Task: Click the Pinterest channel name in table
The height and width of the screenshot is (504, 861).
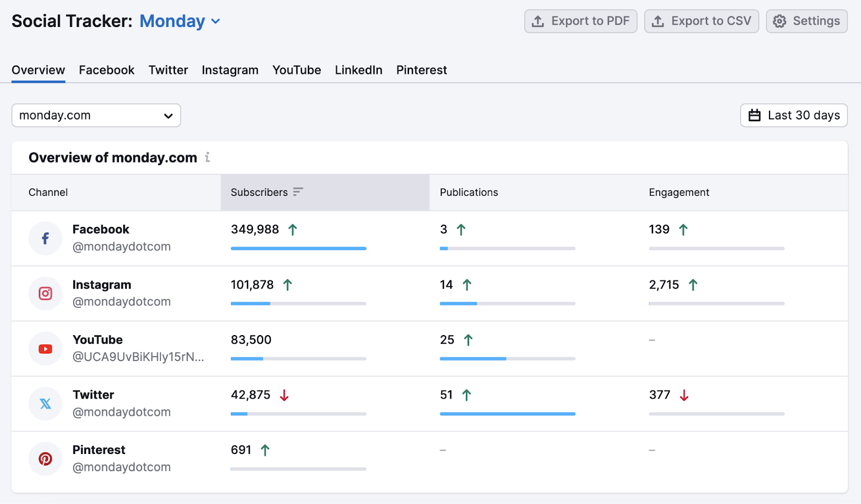Action: [98, 450]
